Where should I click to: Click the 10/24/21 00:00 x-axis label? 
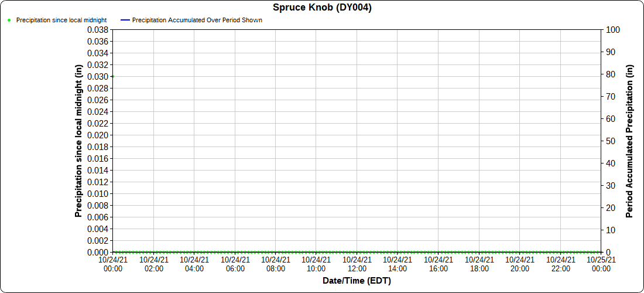tap(113, 264)
